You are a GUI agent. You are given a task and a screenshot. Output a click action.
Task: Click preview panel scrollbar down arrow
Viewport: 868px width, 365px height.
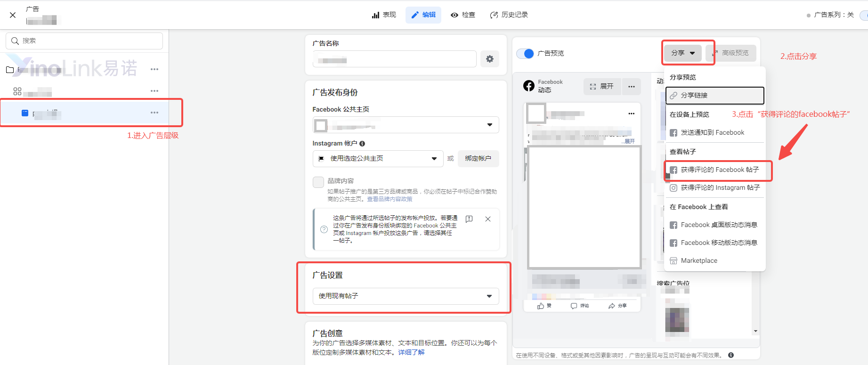click(755, 331)
